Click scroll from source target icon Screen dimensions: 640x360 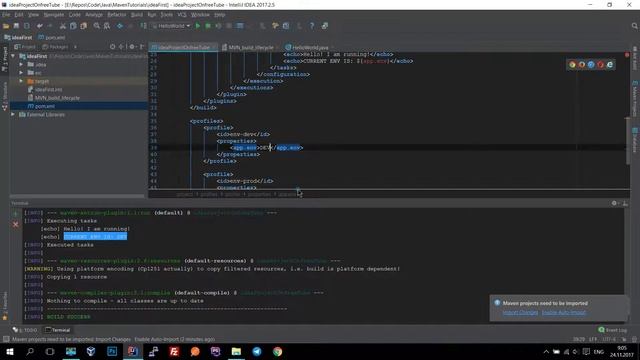[112, 47]
